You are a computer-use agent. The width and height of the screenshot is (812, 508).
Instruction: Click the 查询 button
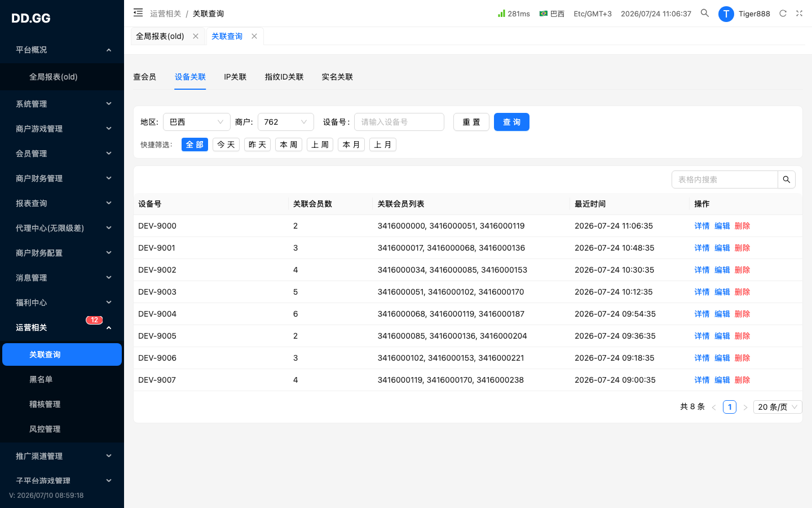pyautogui.click(x=511, y=122)
